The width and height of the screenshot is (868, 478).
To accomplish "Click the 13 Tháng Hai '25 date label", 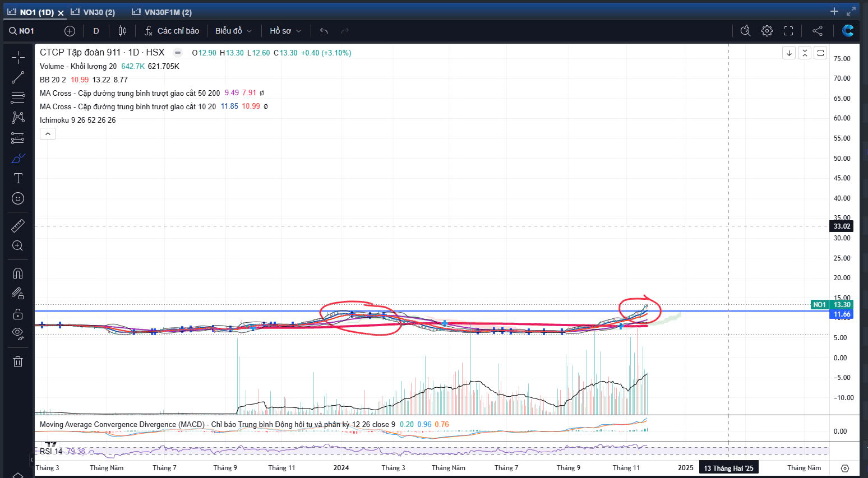I will (728, 468).
